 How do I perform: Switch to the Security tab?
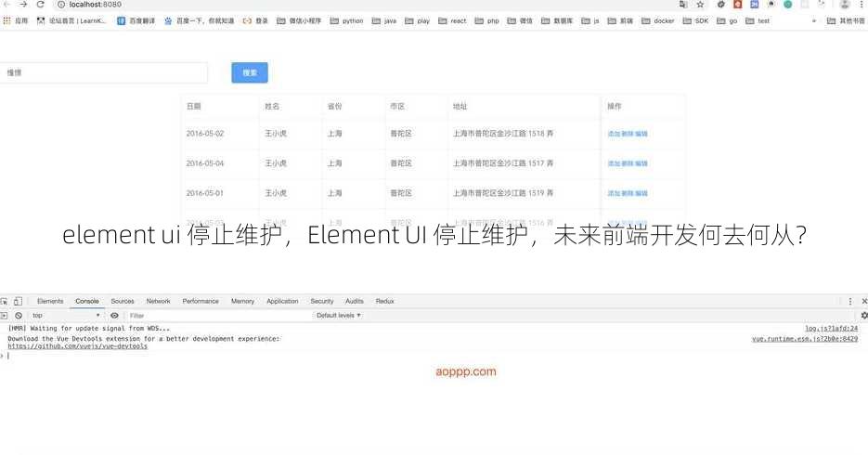[321, 301]
